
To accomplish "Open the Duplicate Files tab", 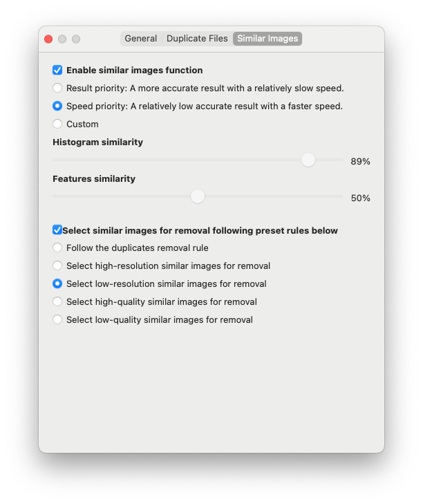I will pyautogui.click(x=197, y=39).
